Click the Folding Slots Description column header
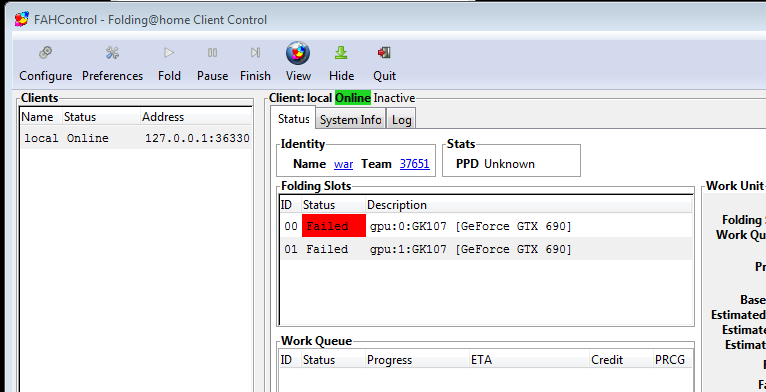Viewport: 766px width, 392px height. tap(528, 205)
